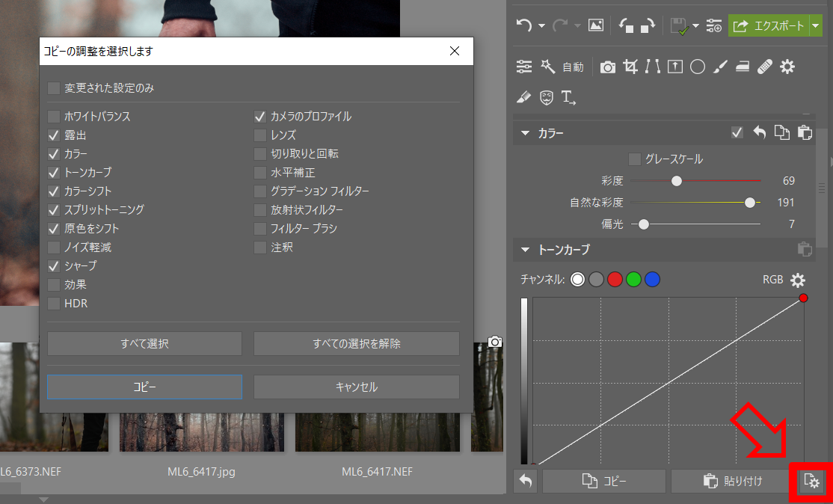Select the retouching bandage tool

point(764,67)
